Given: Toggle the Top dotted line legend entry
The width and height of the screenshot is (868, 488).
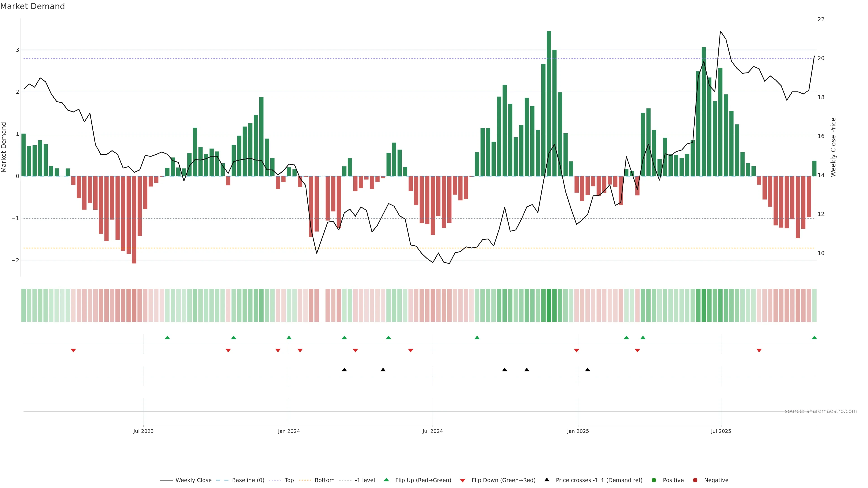Looking at the screenshot, I should tap(289, 480).
